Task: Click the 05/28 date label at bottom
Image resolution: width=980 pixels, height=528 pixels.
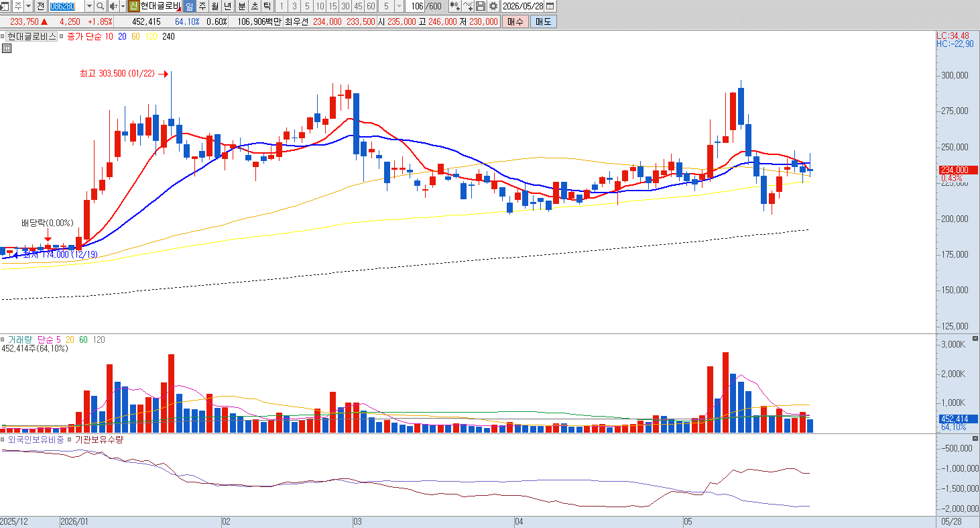Action: [x=951, y=521]
